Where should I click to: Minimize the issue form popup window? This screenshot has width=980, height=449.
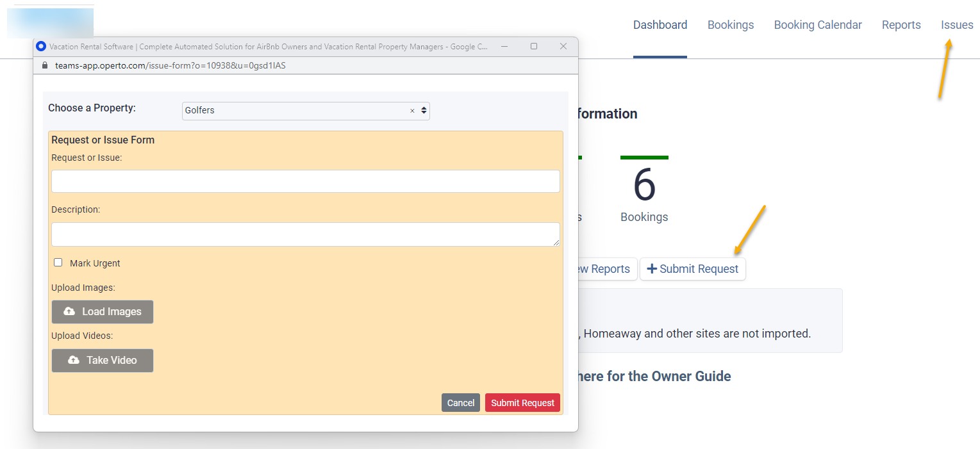(504, 46)
